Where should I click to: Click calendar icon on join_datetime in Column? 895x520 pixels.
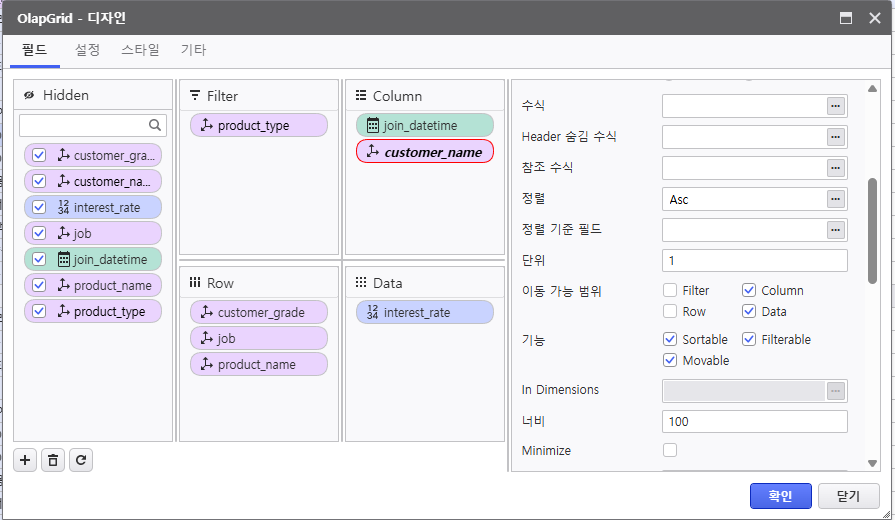click(373, 125)
